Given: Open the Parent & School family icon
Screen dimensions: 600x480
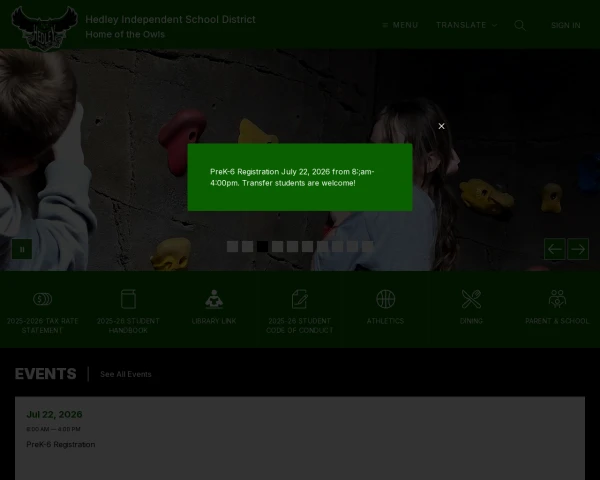Looking at the screenshot, I should (x=557, y=299).
